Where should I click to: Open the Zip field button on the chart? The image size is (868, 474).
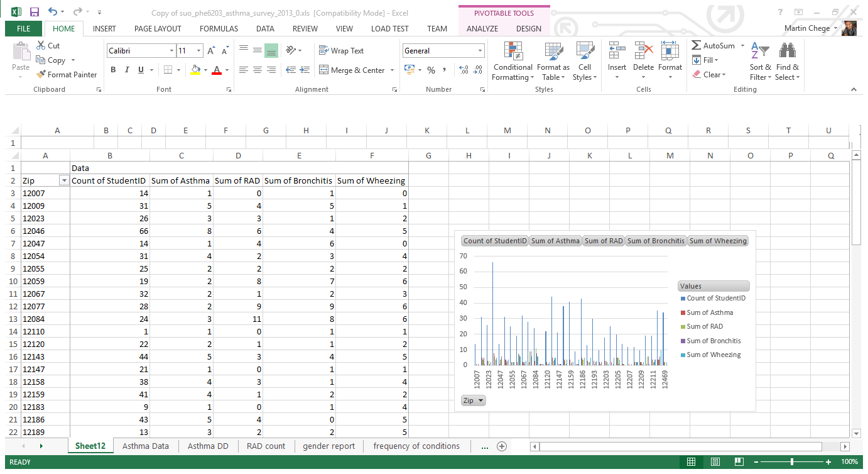(473, 400)
